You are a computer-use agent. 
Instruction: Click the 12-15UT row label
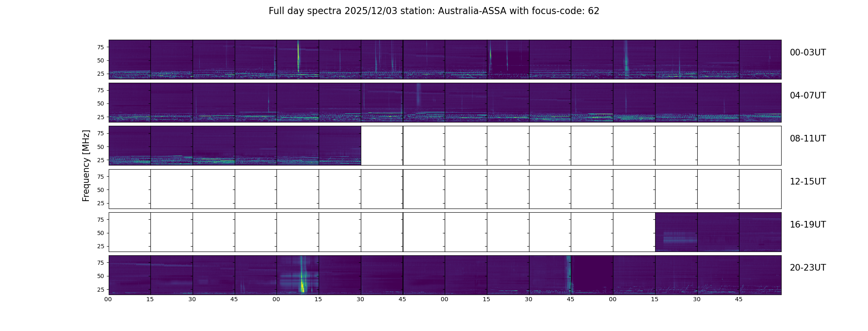click(807, 182)
